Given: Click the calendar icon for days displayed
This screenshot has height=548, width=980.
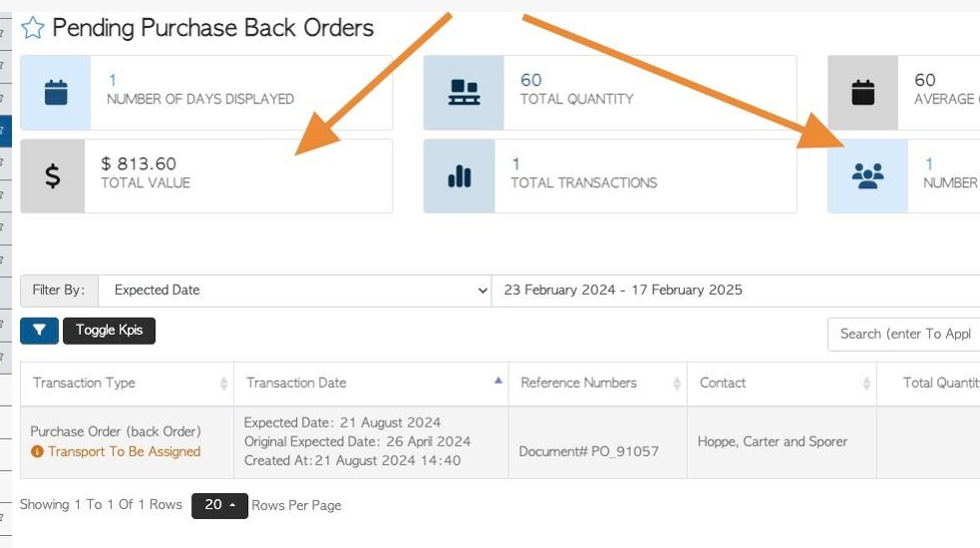Looking at the screenshot, I should pos(56,93).
